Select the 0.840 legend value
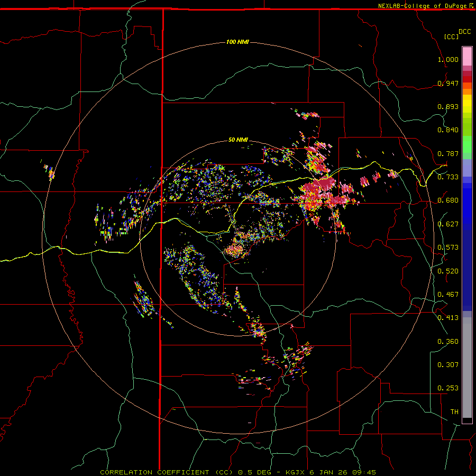This screenshot has height=476, width=476. [x=448, y=130]
